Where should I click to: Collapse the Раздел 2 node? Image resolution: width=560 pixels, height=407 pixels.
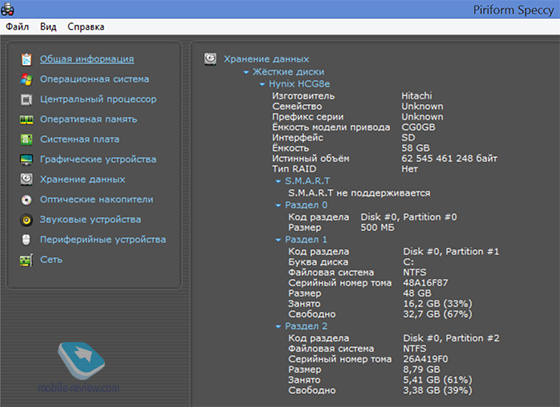coord(278,326)
